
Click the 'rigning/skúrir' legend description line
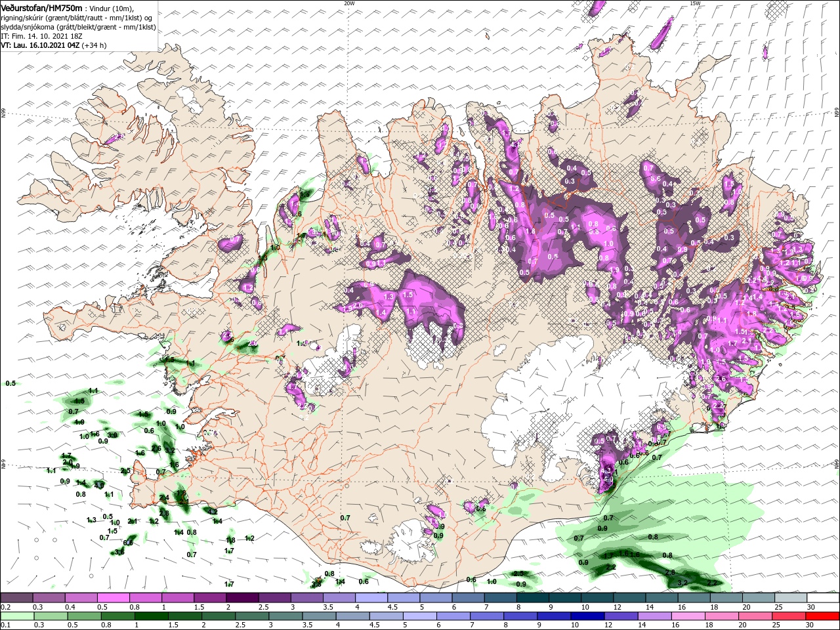77,18
